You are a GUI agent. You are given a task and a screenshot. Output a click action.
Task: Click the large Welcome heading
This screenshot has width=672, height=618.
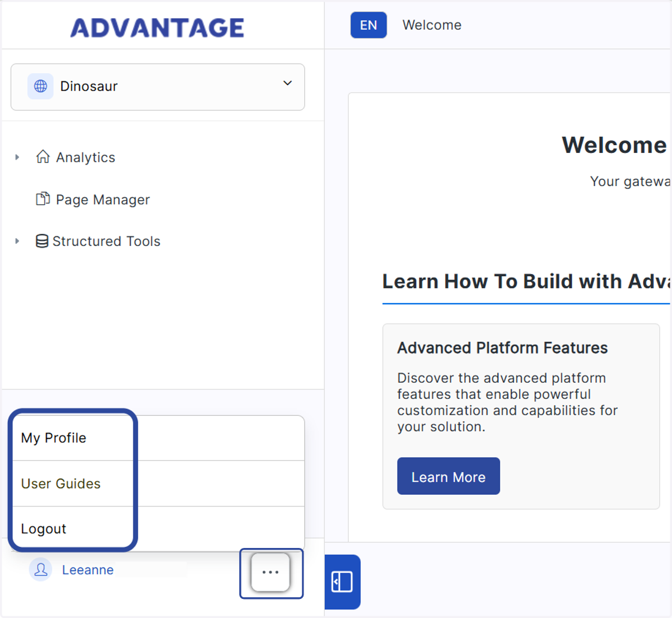click(614, 145)
